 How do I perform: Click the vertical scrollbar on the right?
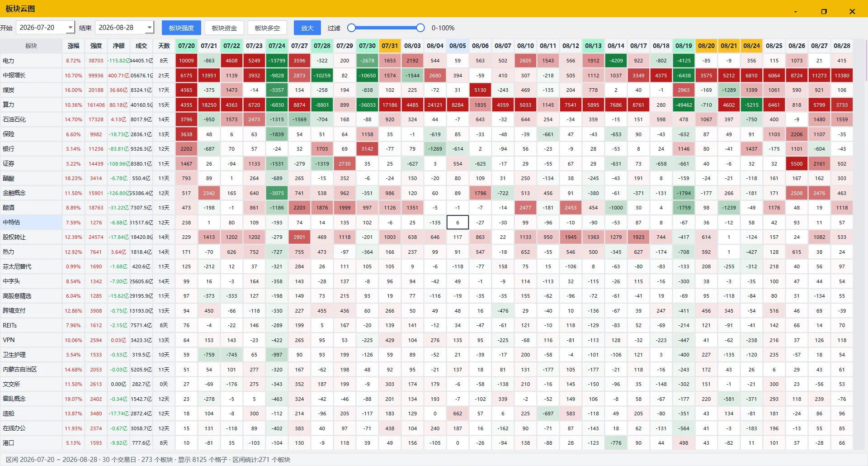[x=866, y=61]
